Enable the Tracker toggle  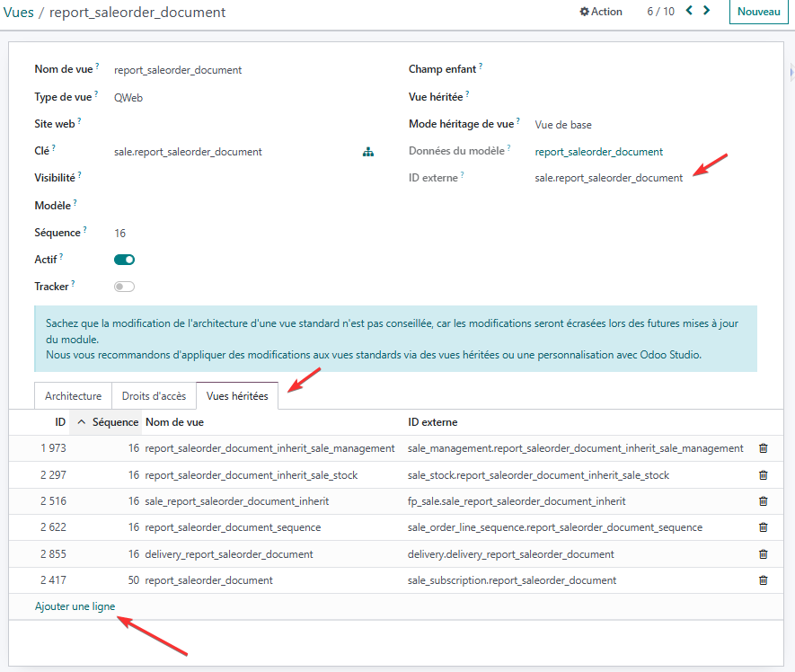pos(124,287)
